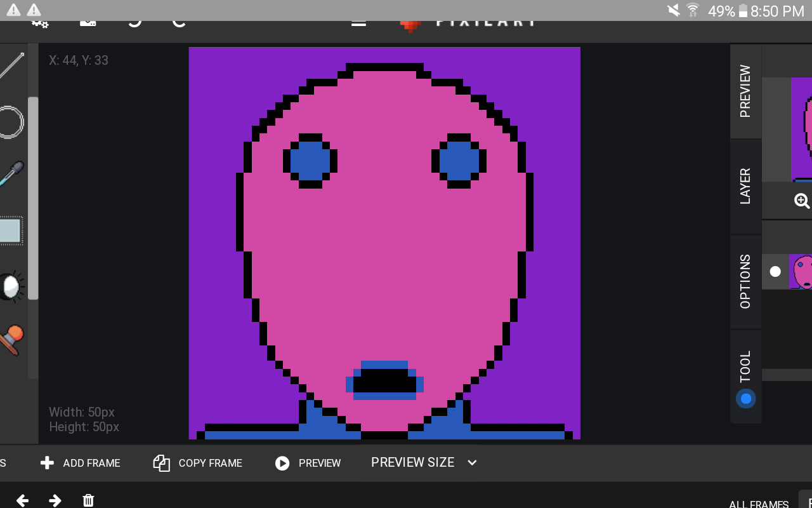Open the Preview side tab
Image resolution: width=812 pixels, height=508 pixels.
point(745,91)
